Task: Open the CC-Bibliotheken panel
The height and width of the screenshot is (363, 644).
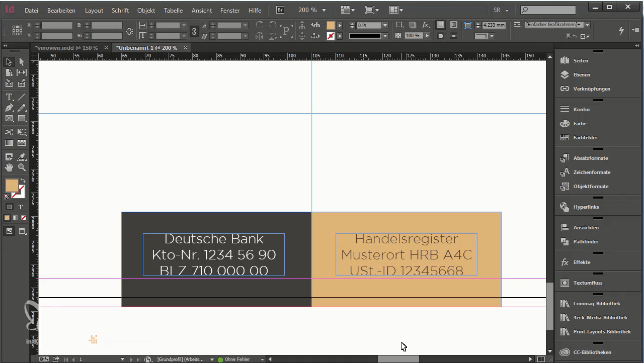Action: [592, 352]
